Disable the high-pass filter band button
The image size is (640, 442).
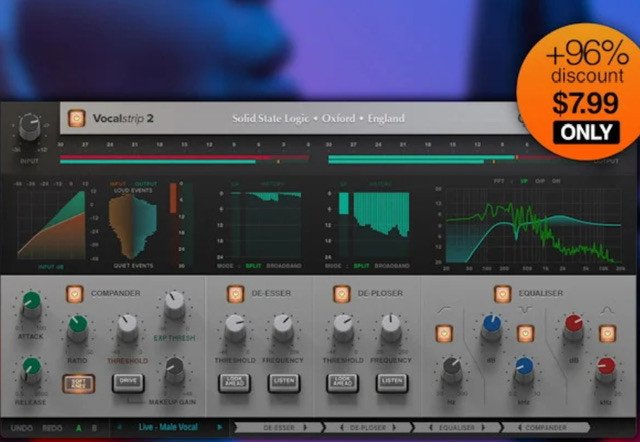[x=444, y=333]
